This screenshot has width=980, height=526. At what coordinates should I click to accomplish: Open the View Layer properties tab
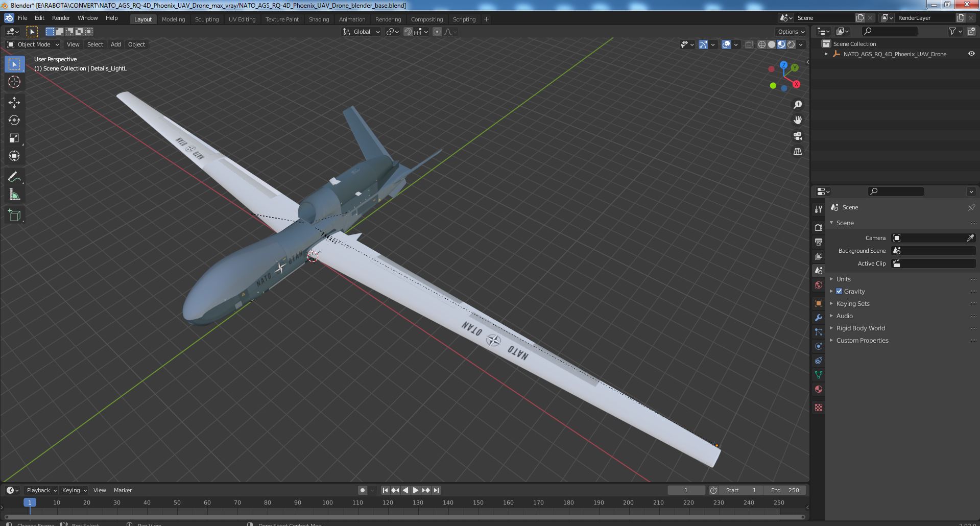point(819,256)
